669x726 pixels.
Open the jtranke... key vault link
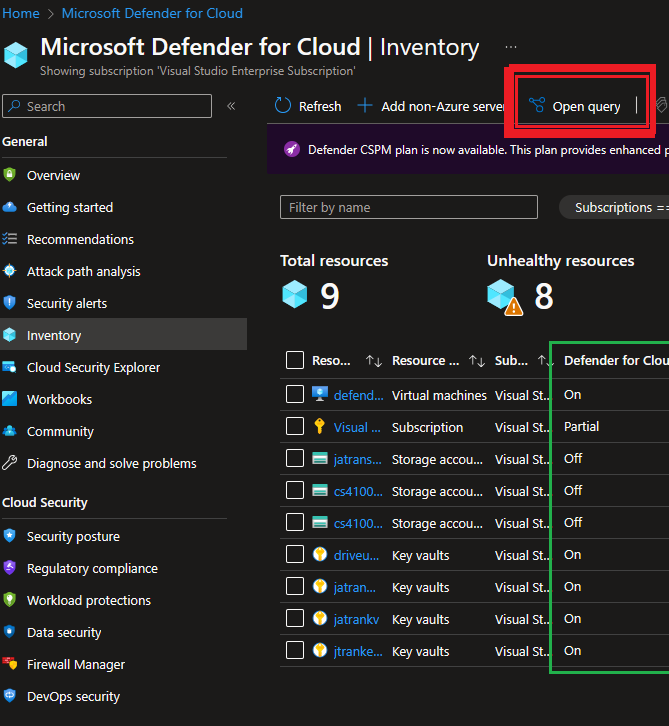(x=358, y=651)
